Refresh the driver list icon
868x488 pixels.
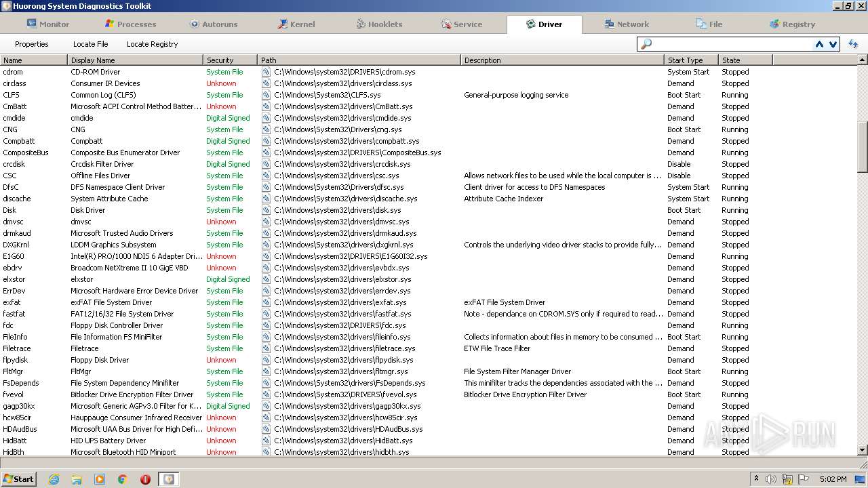(x=853, y=44)
